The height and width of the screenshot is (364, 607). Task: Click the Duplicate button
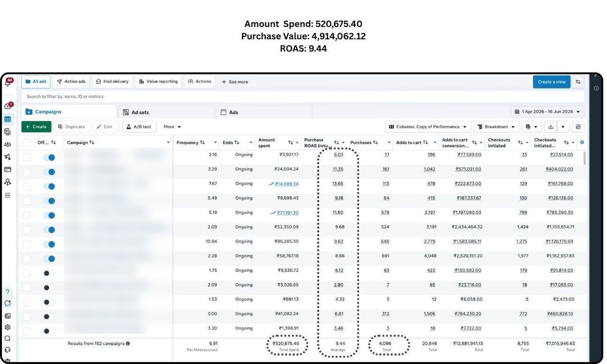click(71, 127)
